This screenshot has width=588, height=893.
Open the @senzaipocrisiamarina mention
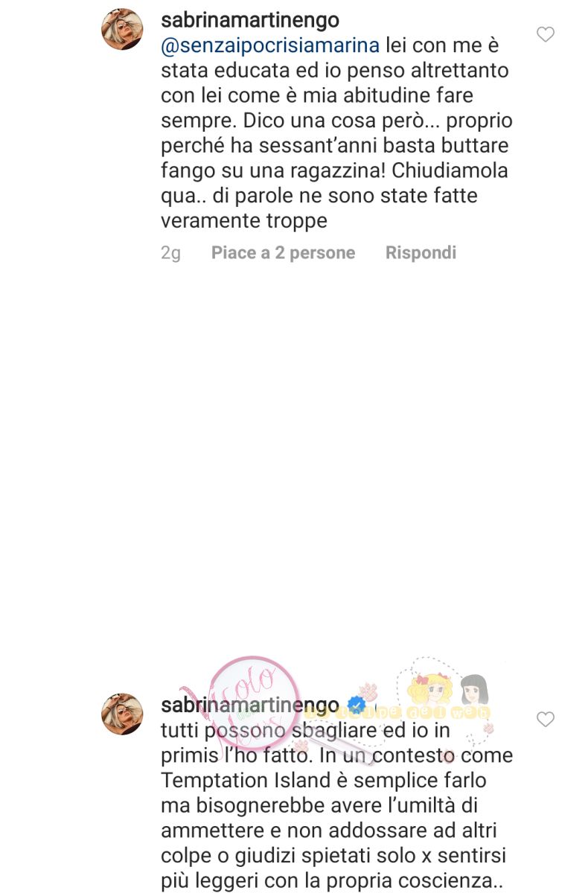(271, 45)
